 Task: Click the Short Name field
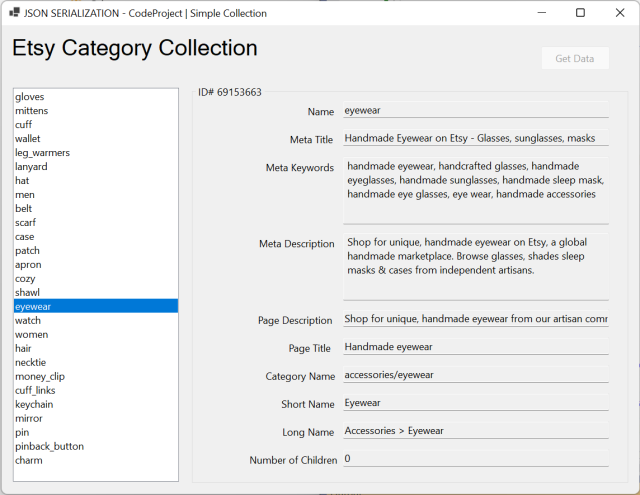[x=476, y=403]
